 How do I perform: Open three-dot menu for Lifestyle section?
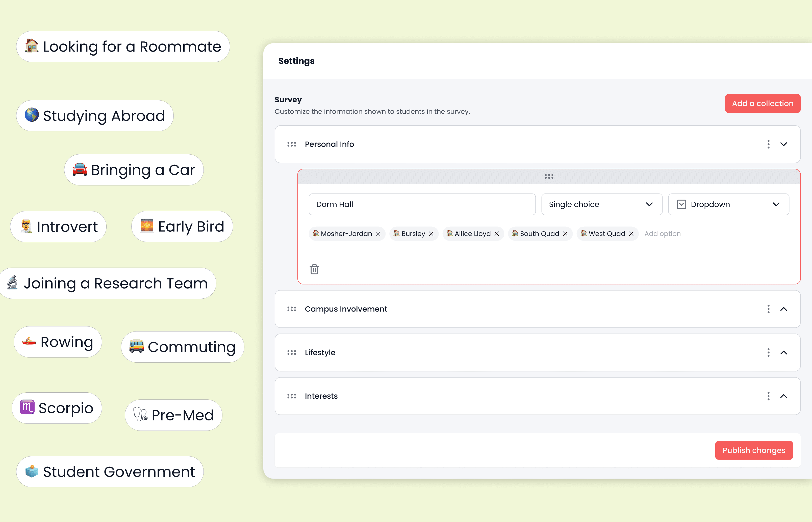pos(768,352)
